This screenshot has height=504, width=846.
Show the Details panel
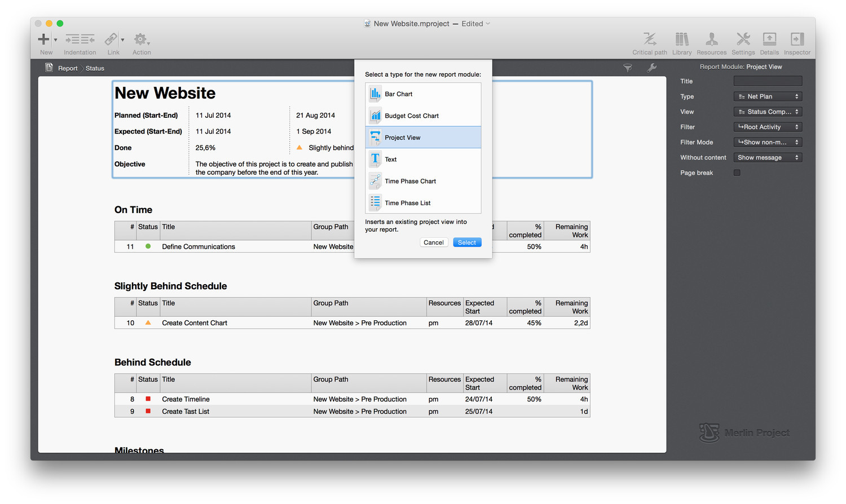[x=769, y=39]
